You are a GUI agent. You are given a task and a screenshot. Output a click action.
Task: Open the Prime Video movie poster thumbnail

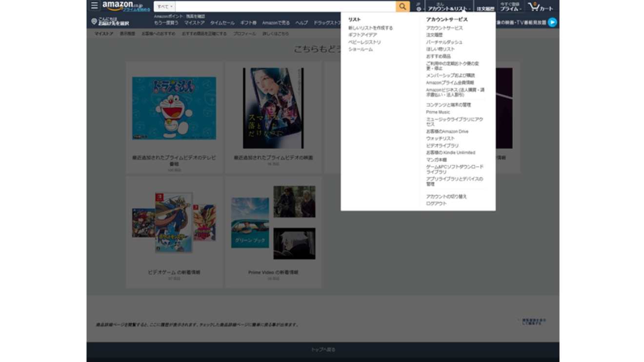[x=273, y=108]
